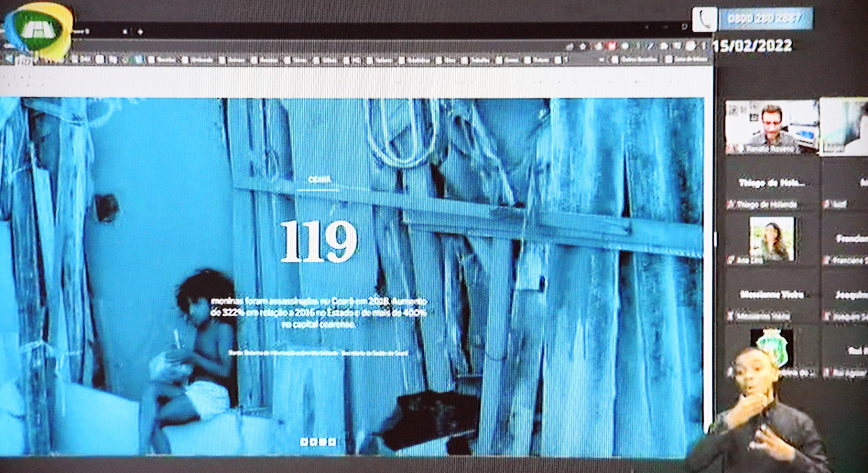868x473 pixels.
Task: Click the telephone icon beside the 0800 number
Action: 705,20
